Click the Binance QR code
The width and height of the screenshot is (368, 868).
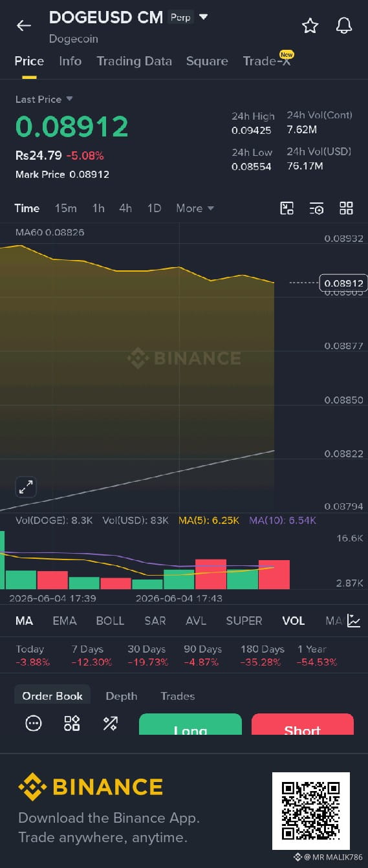[x=311, y=811]
